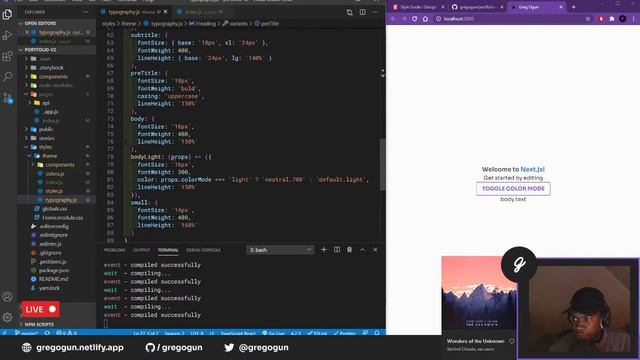Switch to the Debug Console tab

click(x=203, y=250)
